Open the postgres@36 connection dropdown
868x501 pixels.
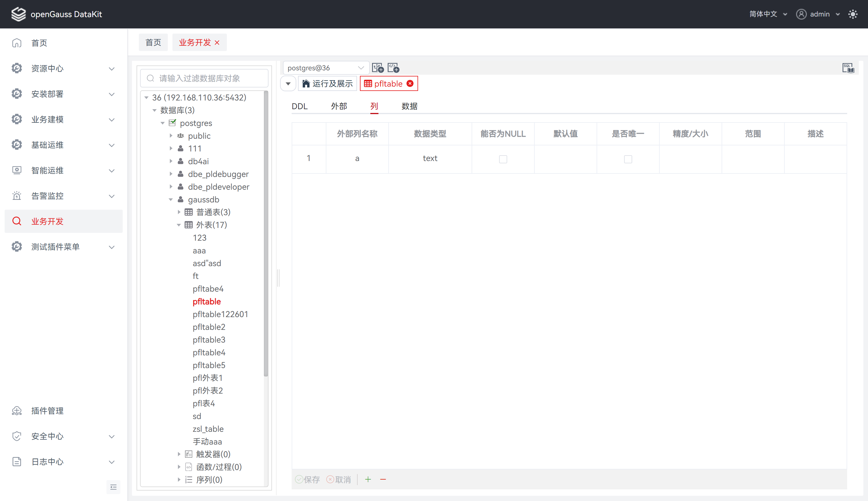[x=325, y=68]
